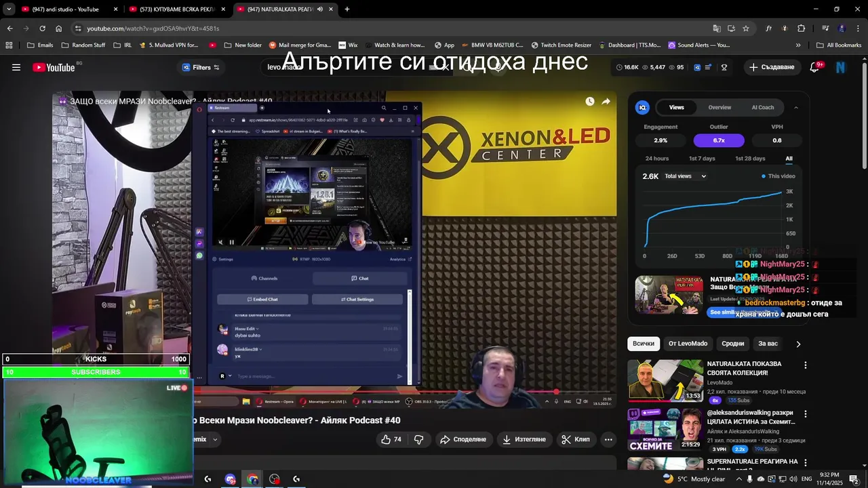Open the tab search dropdown arrow

point(8,9)
